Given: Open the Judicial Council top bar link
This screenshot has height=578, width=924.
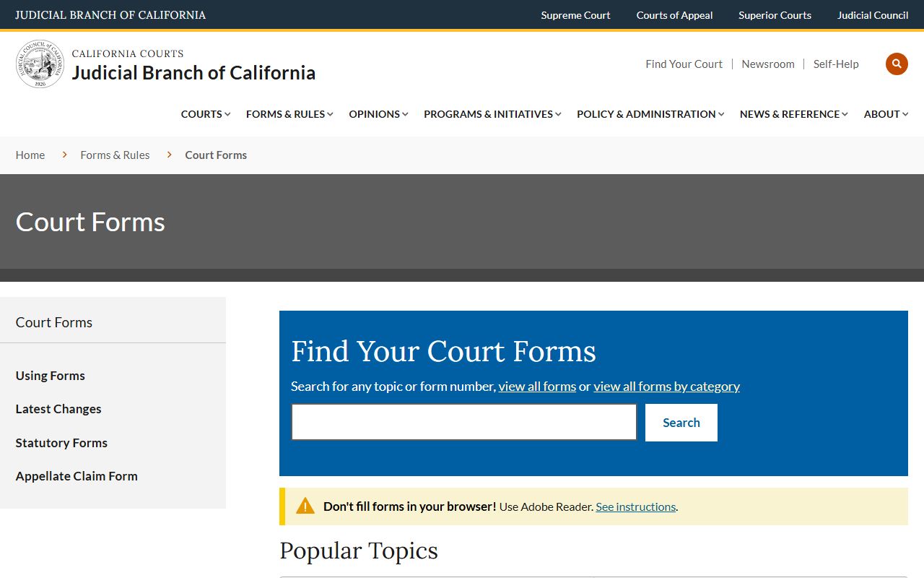Looking at the screenshot, I should (x=873, y=15).
